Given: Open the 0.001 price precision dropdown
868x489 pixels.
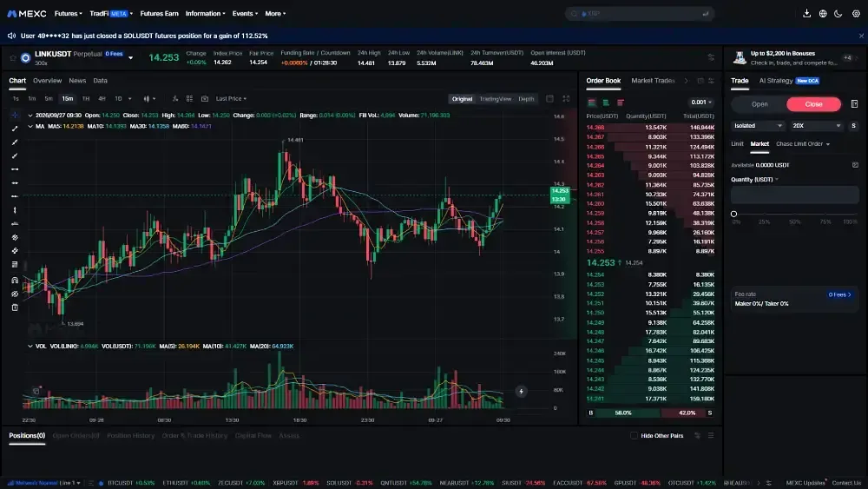Looking at the screenshot, I should 701,102.
